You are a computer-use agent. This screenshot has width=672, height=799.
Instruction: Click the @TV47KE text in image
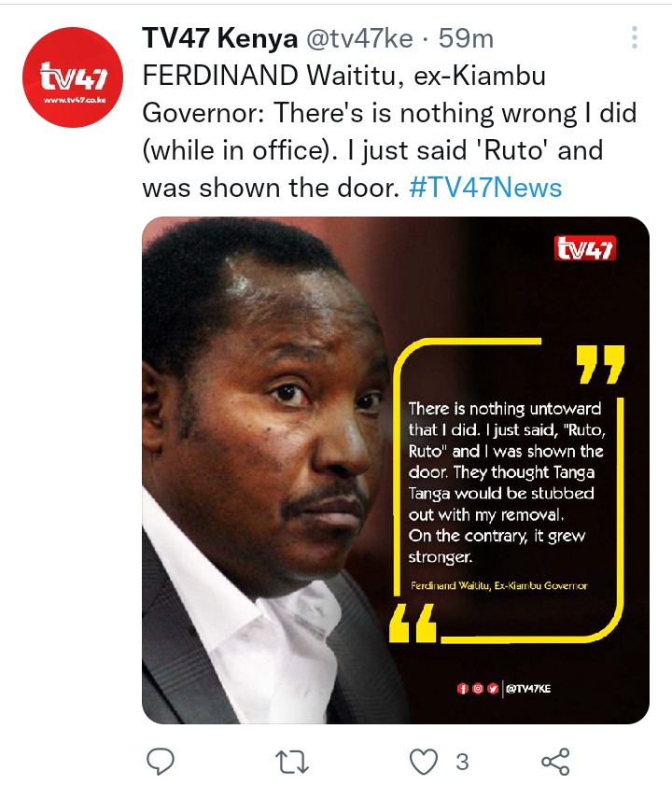(528, 689)
